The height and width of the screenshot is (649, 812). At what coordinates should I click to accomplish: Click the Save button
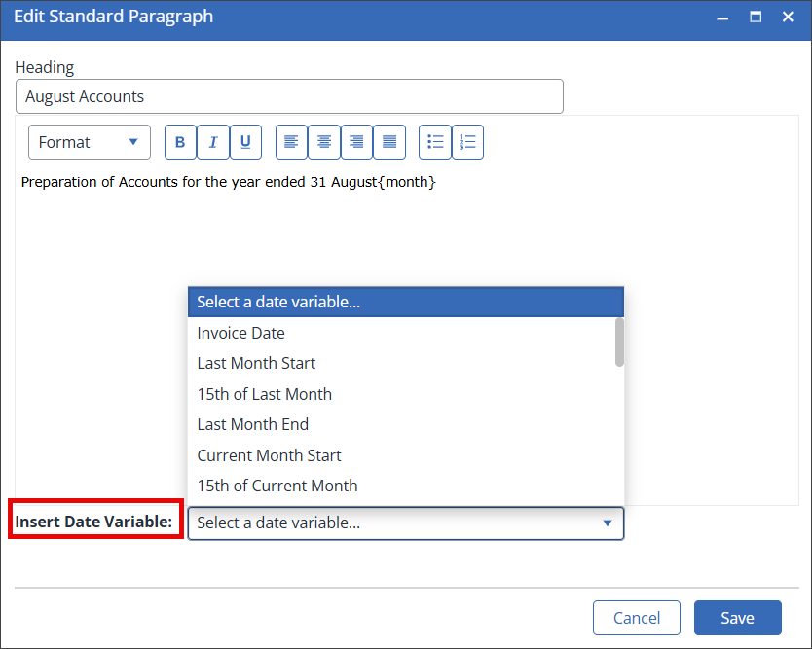click(x=737, y=618)
